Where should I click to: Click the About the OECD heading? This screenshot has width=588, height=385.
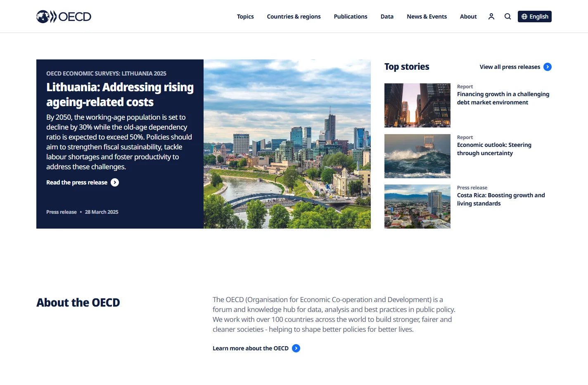click(78, 302)
